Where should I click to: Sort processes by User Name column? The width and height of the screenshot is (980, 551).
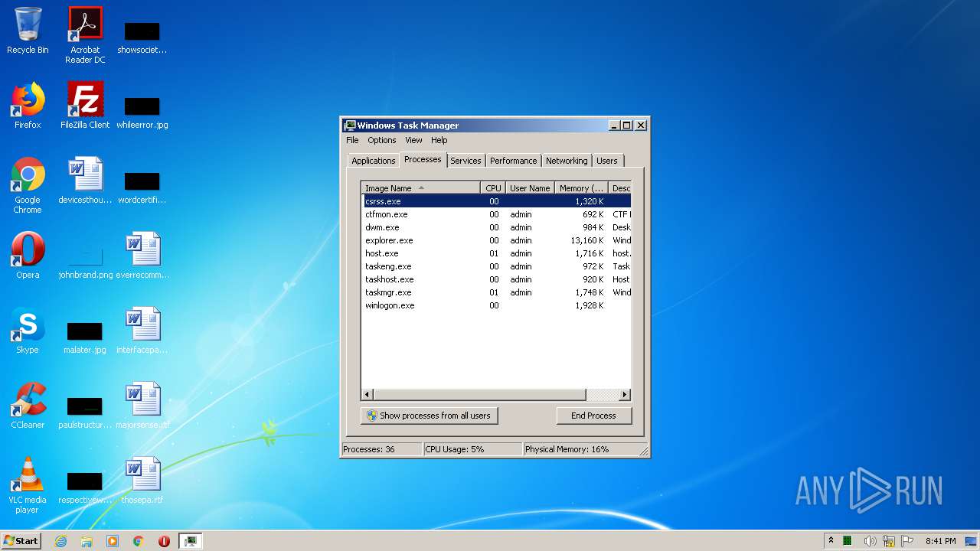(x=530, y=188)
